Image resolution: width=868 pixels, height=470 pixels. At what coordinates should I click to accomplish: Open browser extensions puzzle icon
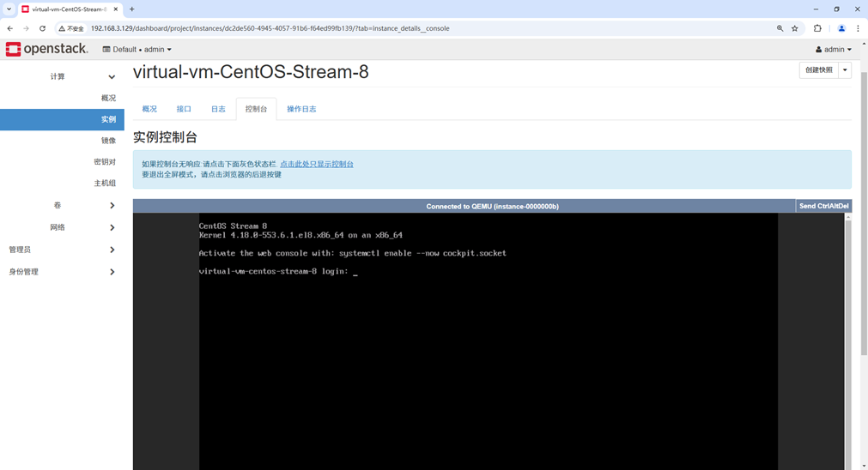817,28
